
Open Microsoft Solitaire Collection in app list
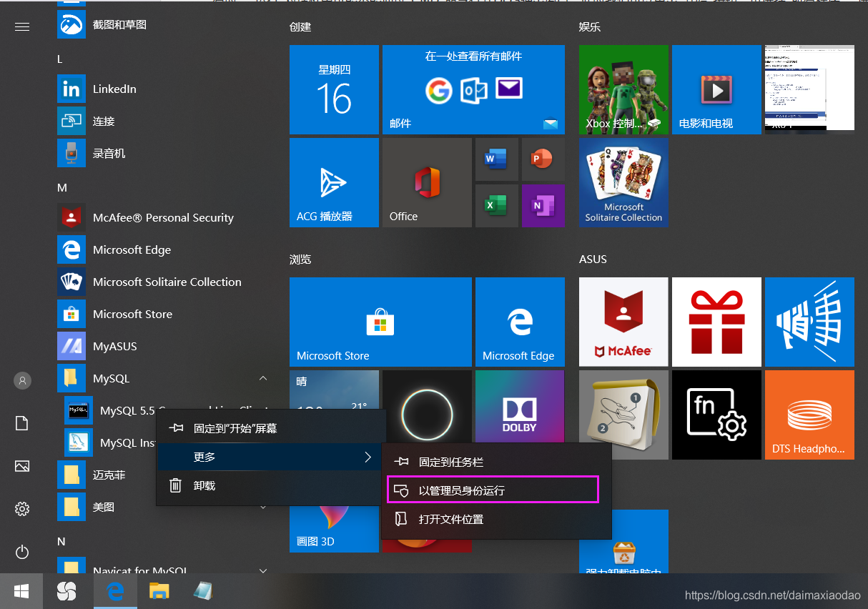coord(161,282)
